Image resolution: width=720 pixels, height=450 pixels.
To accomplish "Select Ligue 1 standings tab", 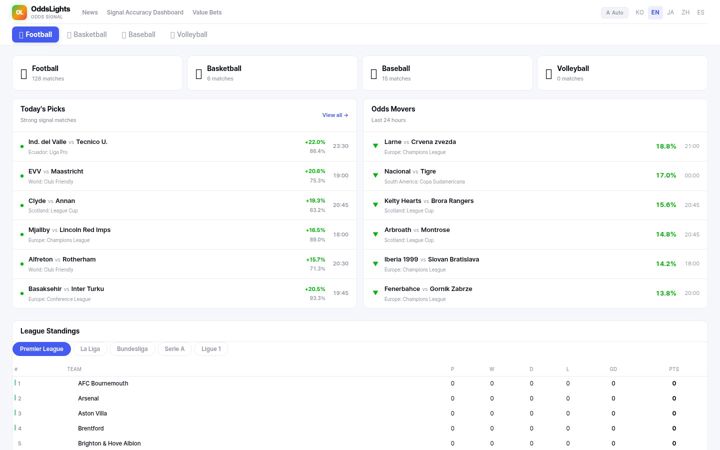I will pyautogui.click(x=211, y=349).
